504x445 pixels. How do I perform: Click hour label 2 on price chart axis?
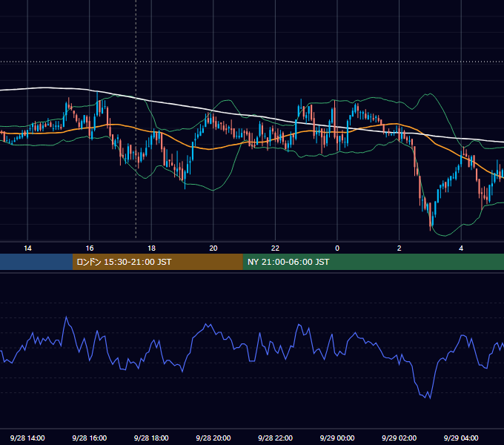(x=399, y=248)
